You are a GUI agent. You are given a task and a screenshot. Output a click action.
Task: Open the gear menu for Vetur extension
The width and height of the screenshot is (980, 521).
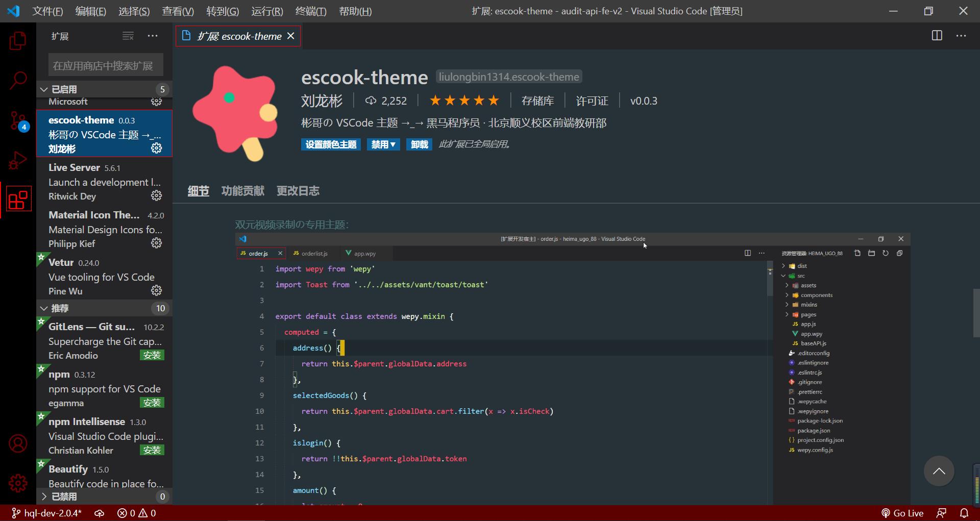pyautogui.click(x=157, y=290)
